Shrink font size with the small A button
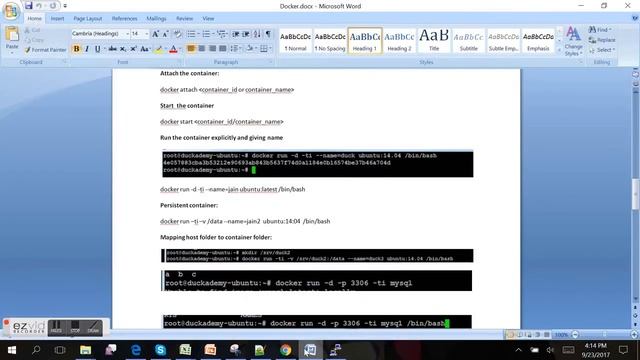Viewport: 640px width, 360px height. pos(165,34)
